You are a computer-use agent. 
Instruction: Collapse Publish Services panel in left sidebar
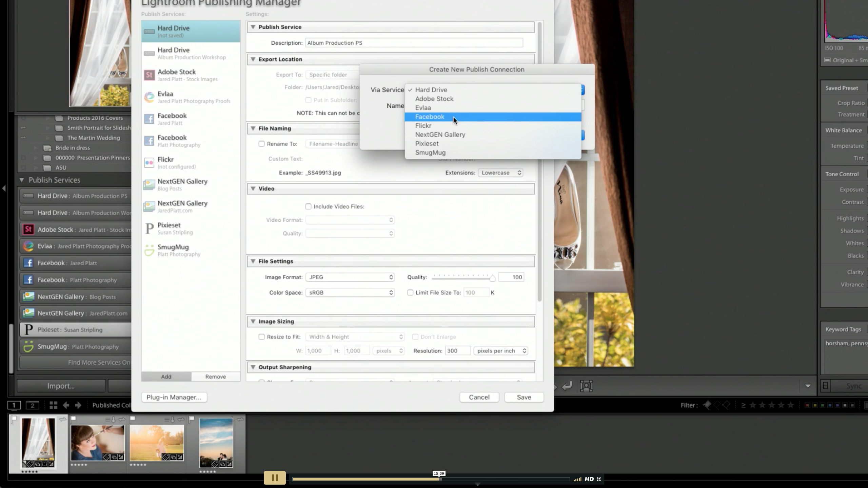tap(22, 180)
